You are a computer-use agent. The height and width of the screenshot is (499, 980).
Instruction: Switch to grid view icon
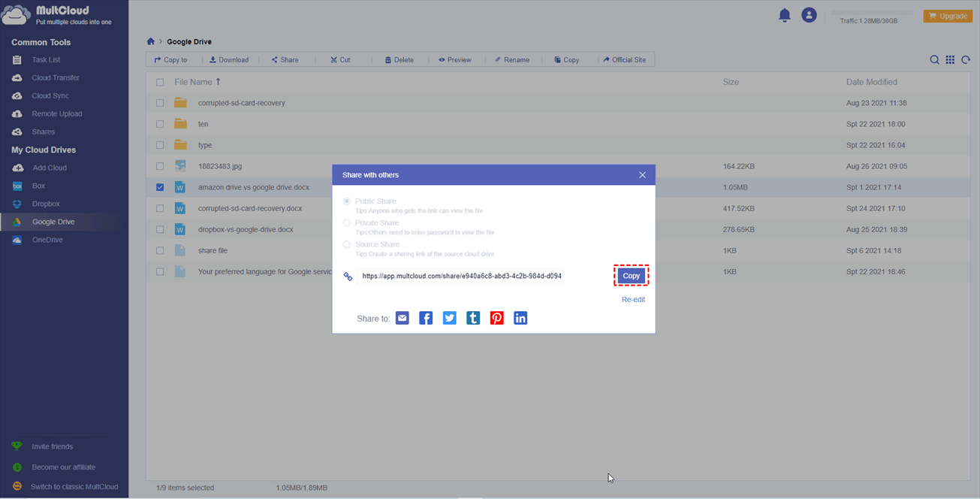pos(950,60)
